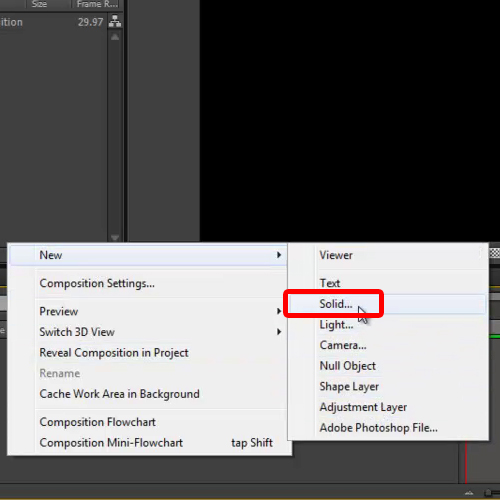Image resolution: width=500 pixels, height=500 pixels.
Task: Create a new Camera layer
Action: (388, 345)
